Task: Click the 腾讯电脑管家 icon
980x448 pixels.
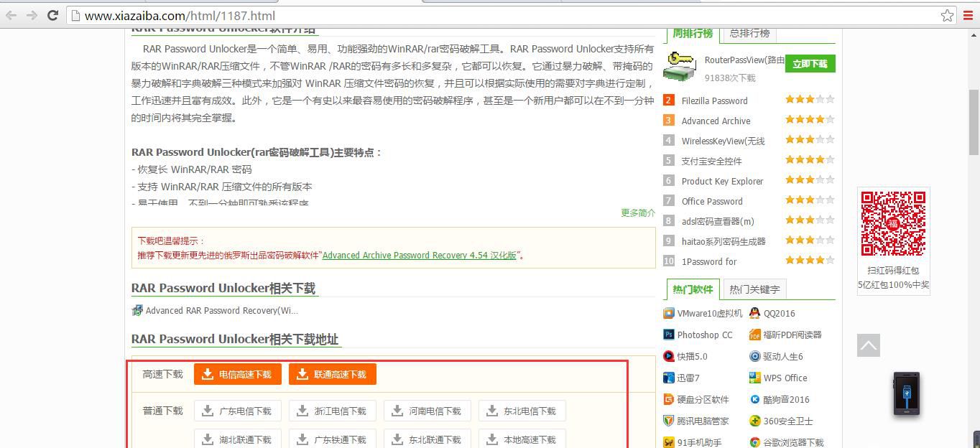Action: (669, 421)
